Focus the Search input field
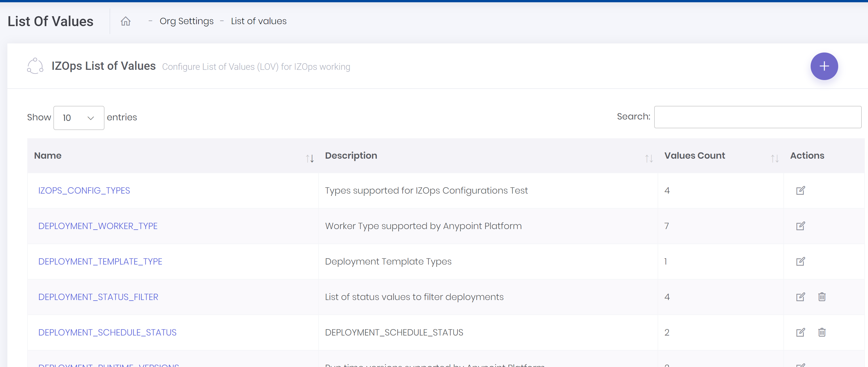 pos(758,117)
